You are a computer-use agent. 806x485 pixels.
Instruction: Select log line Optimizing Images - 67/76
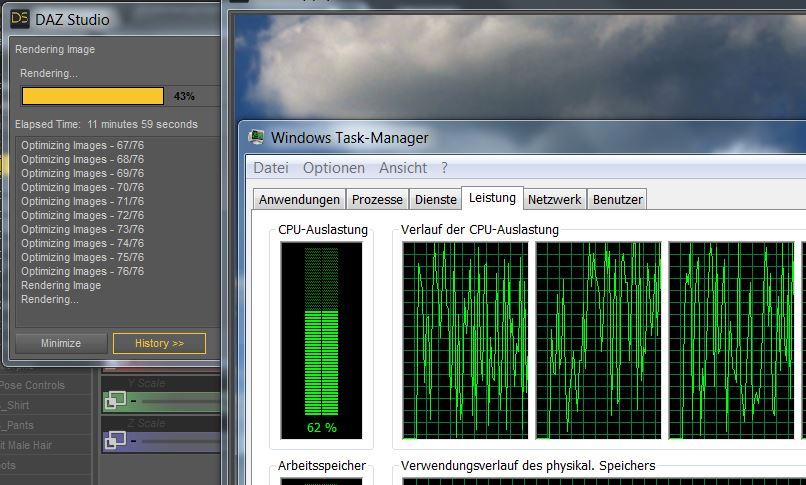pos(82,145)
